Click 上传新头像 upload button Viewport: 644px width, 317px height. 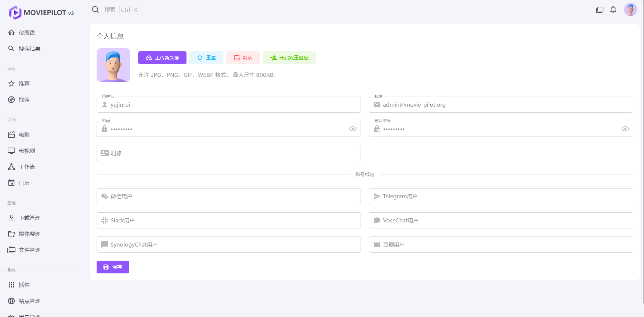(x=162, y=58)
